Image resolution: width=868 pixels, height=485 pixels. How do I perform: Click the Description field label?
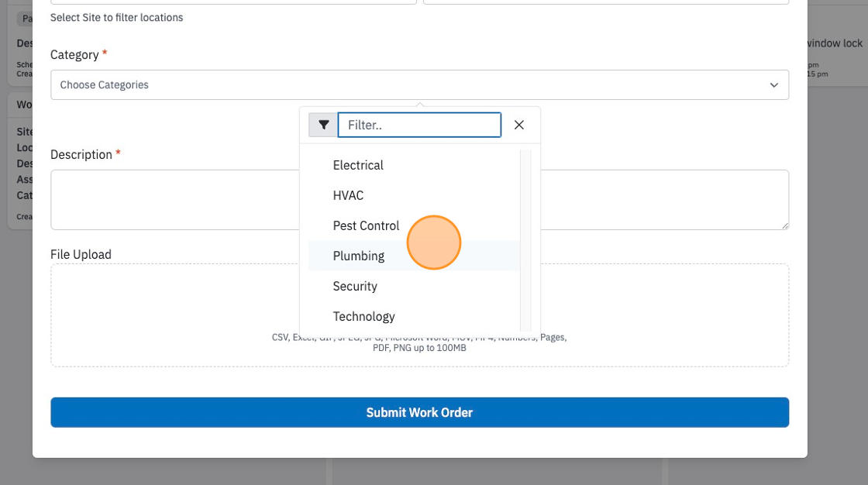pos(81,154)
